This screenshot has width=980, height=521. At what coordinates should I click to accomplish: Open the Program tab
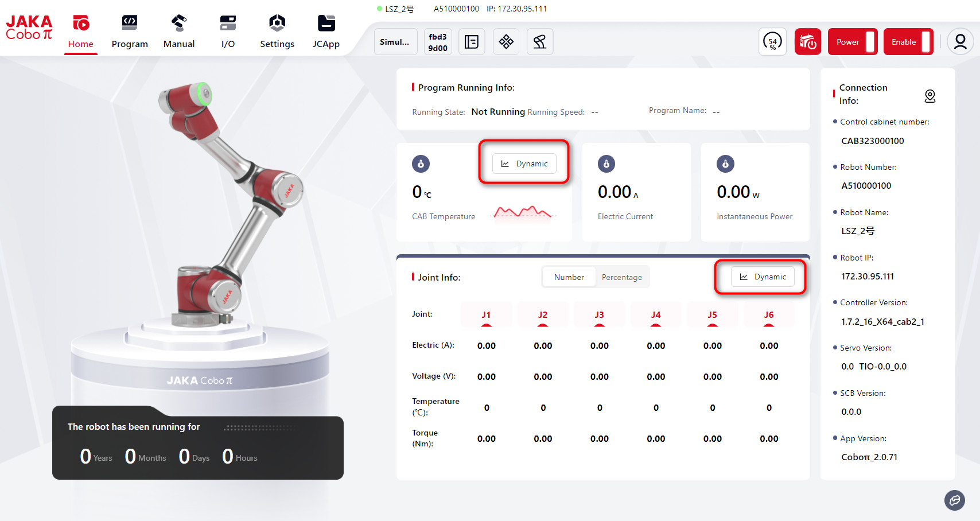pos(129,32)
